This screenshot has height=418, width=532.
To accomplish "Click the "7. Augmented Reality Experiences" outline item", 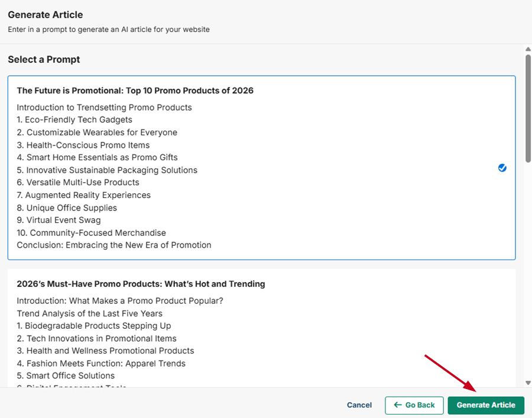I will [x=83, y=195].
